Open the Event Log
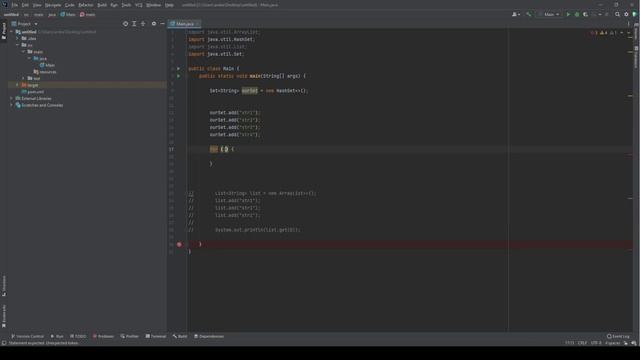The image size is (640, 360). [x=618, y=336]
